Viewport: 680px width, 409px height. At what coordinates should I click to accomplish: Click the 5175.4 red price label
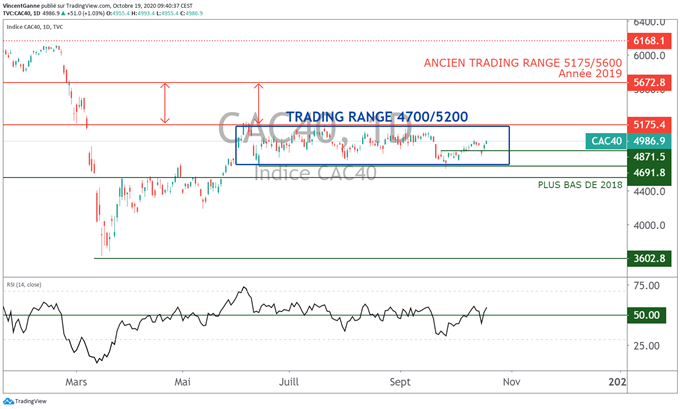pos(649,125)
